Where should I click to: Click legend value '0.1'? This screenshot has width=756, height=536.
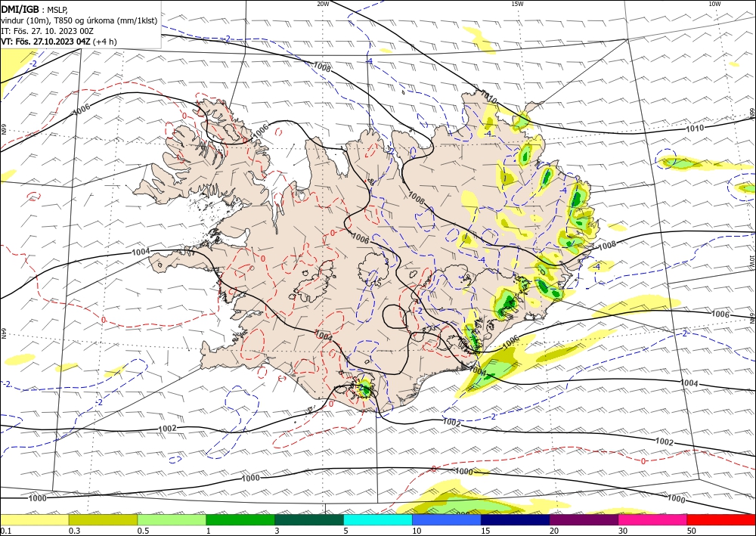(5, 531)
